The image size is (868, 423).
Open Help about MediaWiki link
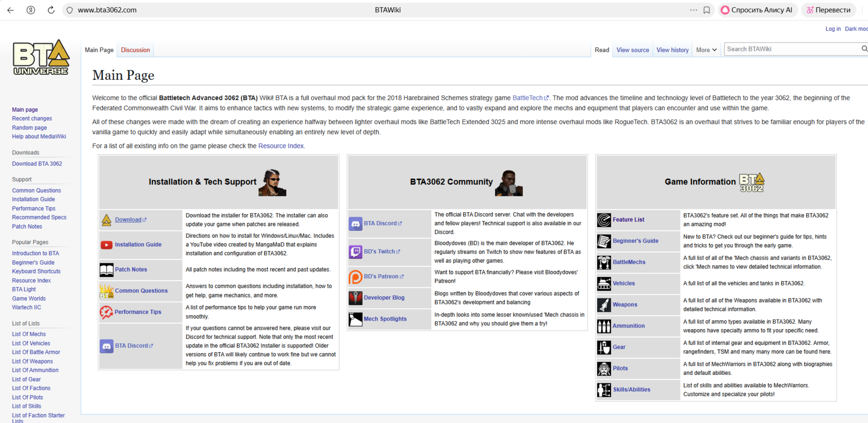pyautogui.click(x=39, y=137)
